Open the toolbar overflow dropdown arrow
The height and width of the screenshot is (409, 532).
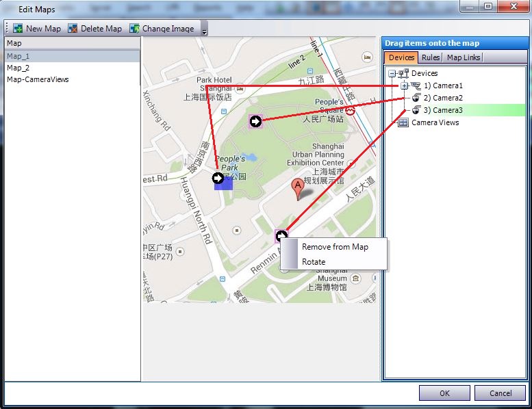pyautogui.click(x=204, y=32)
